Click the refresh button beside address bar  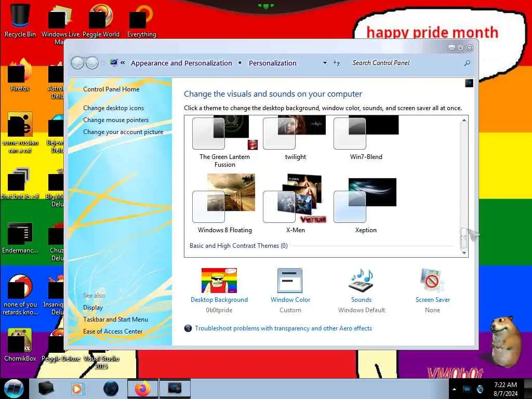pyautogui.click(x=337, y=63)
